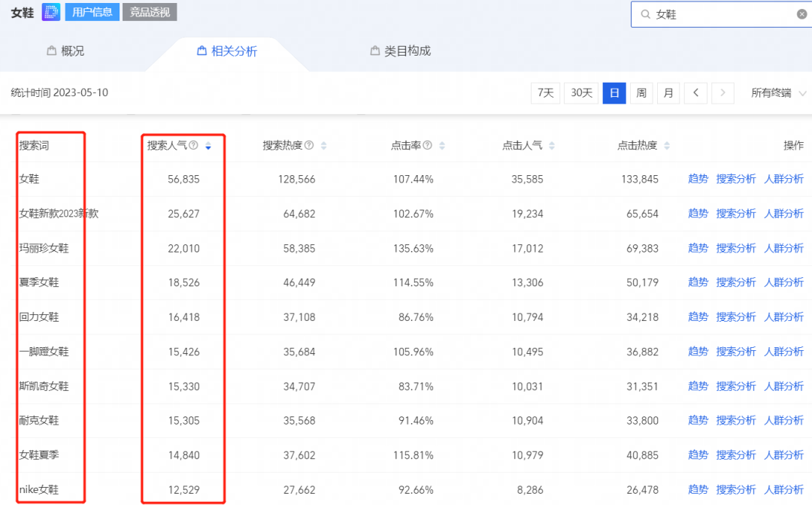Click the search term 玛丽珍女鞋

tap(44, 248)
